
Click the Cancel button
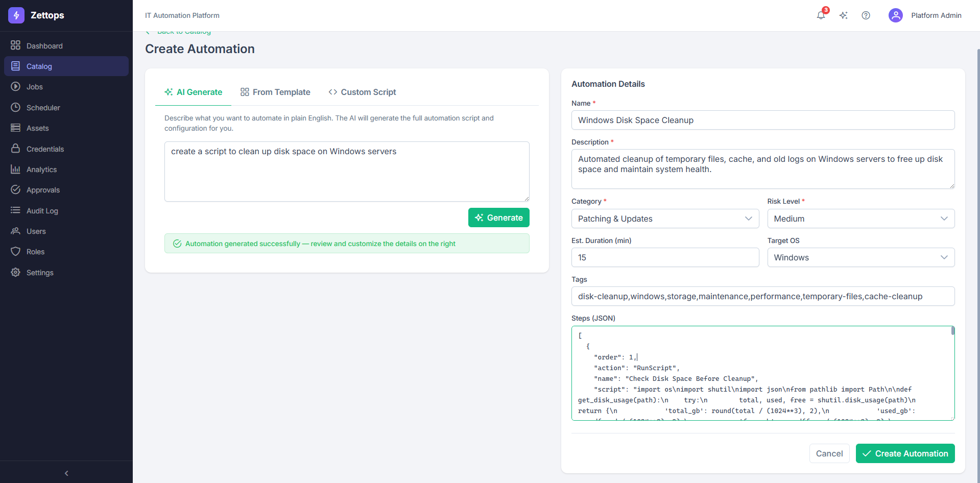coord(829,453)
